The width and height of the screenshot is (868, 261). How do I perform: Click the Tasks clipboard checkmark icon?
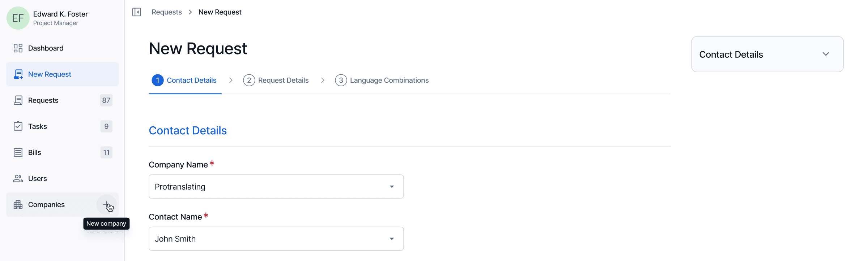18,126
